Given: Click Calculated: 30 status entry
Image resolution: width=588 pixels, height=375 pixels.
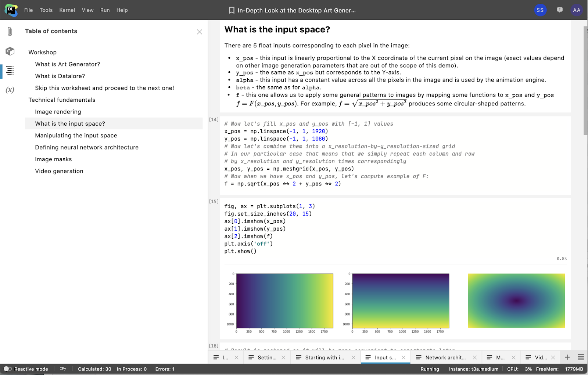Looking at the screenshot, I should (94, 369).
